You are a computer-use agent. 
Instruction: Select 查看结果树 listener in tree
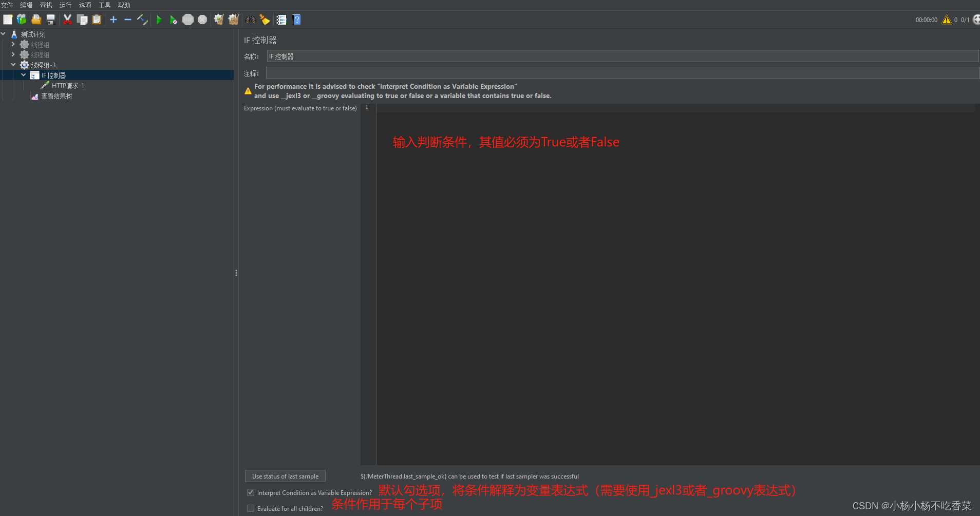pos(56,96)
